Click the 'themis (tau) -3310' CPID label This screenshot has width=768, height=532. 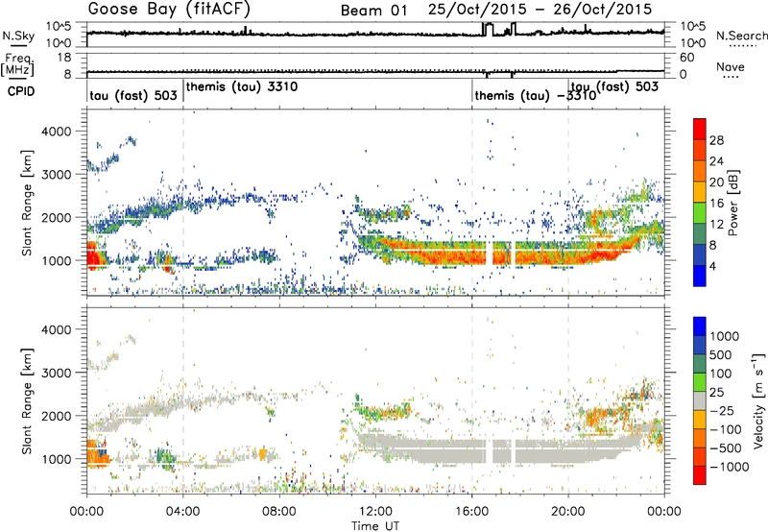click(536, 95)
